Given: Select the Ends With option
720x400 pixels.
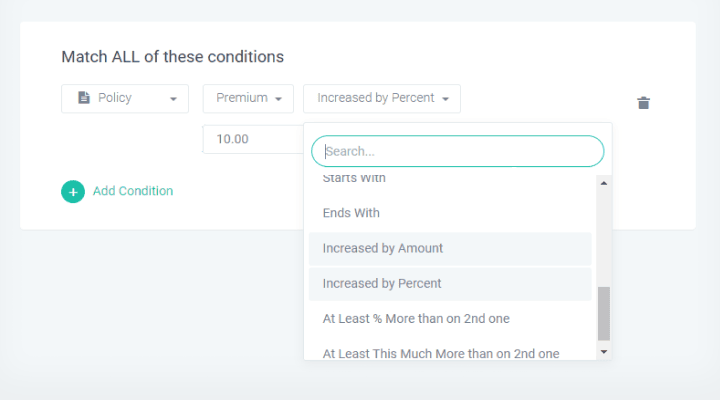Looking at the screenshot, I should click(351, 213).
